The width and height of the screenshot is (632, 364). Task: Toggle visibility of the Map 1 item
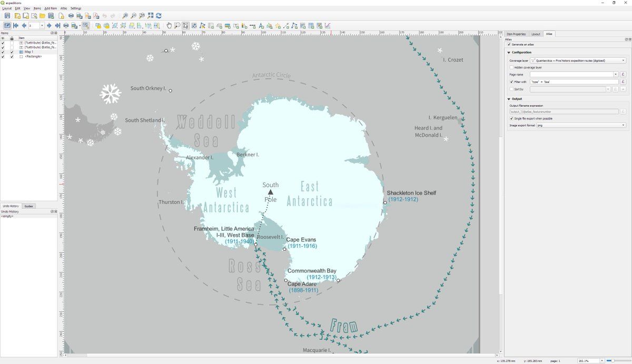coord(3,52)
